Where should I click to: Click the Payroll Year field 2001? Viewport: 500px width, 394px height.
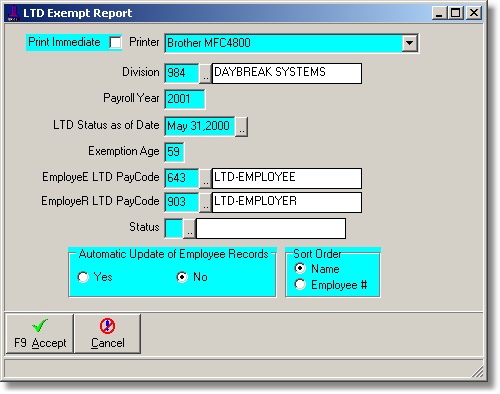pyautogui.click(x=185, y=99)
